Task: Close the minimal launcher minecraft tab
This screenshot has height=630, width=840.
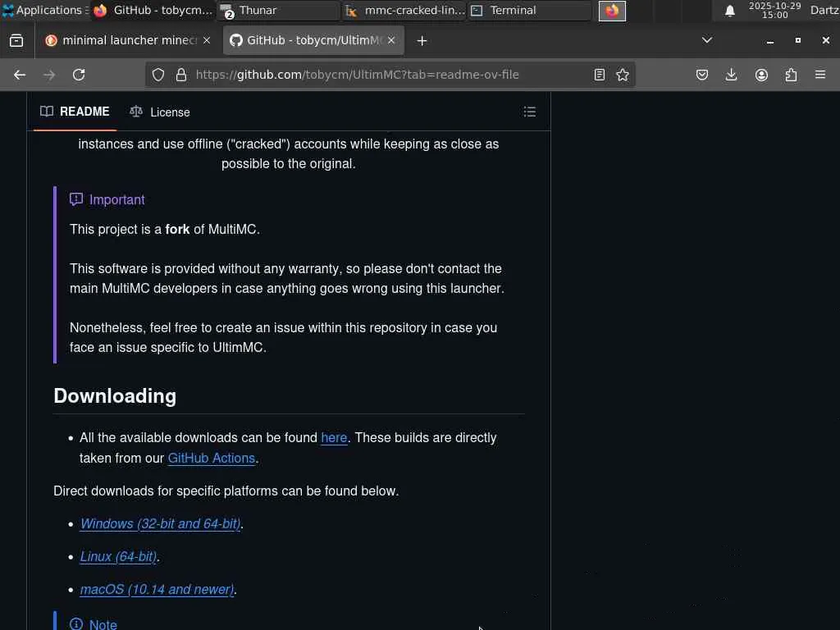Action: click(207, 40)
